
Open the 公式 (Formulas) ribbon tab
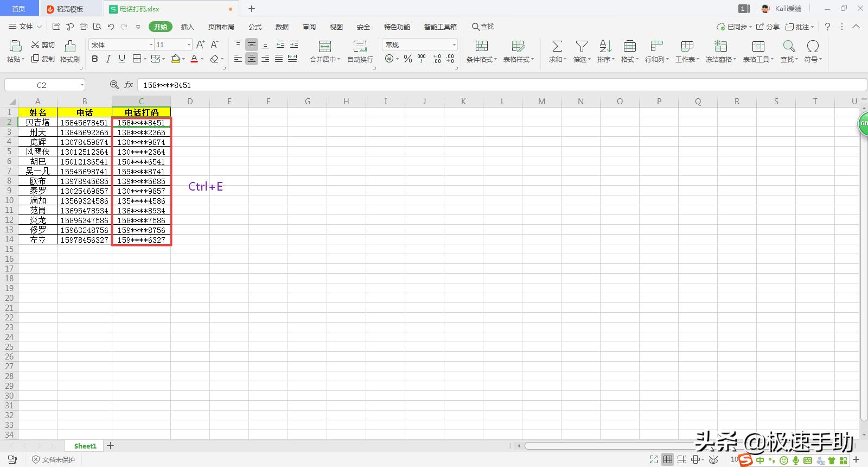coord(255,27)
